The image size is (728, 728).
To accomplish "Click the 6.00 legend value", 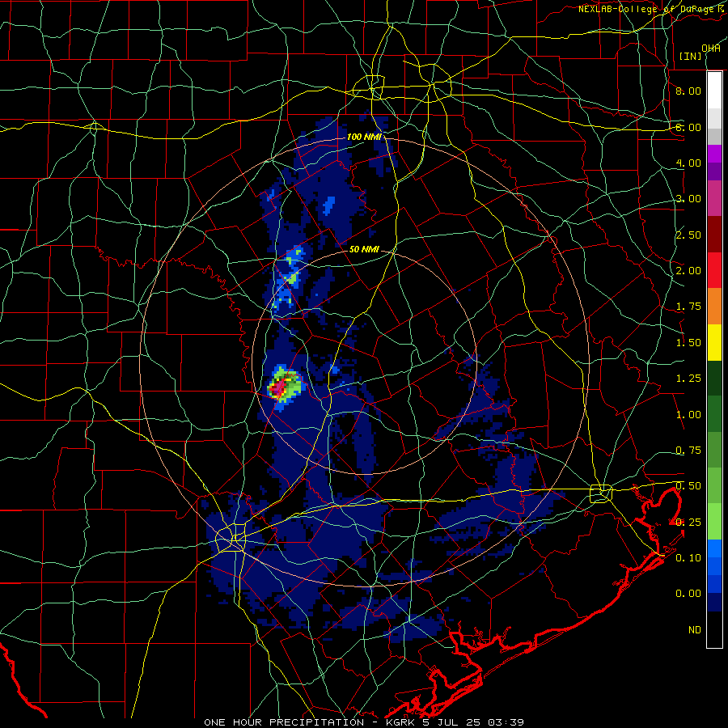I will (x=688, y=127).
